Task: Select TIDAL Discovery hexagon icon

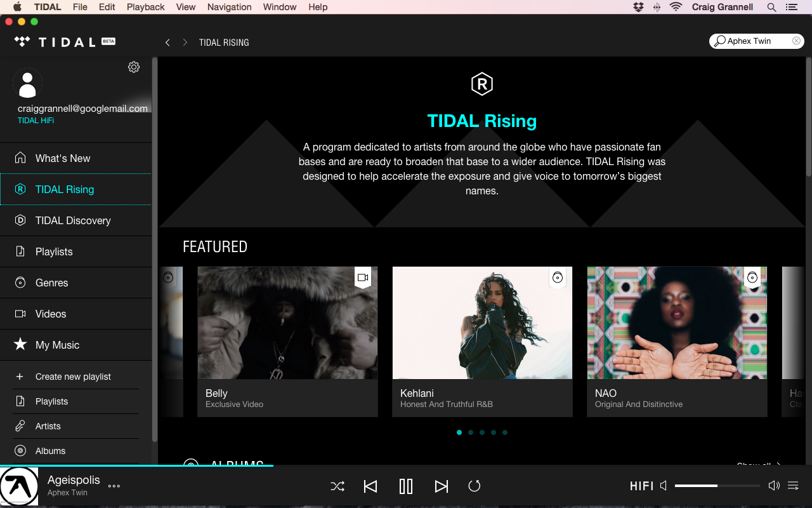Action: tap(20, 220)
